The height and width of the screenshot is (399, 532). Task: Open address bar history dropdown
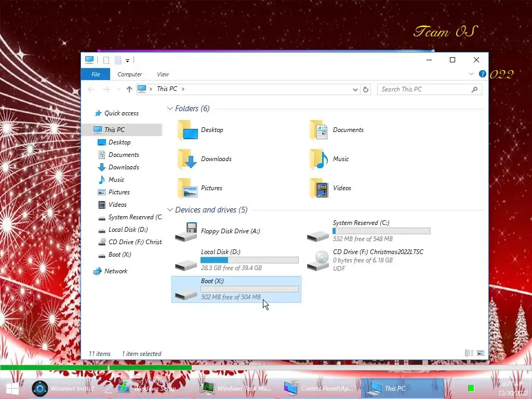tap(355, 89)
